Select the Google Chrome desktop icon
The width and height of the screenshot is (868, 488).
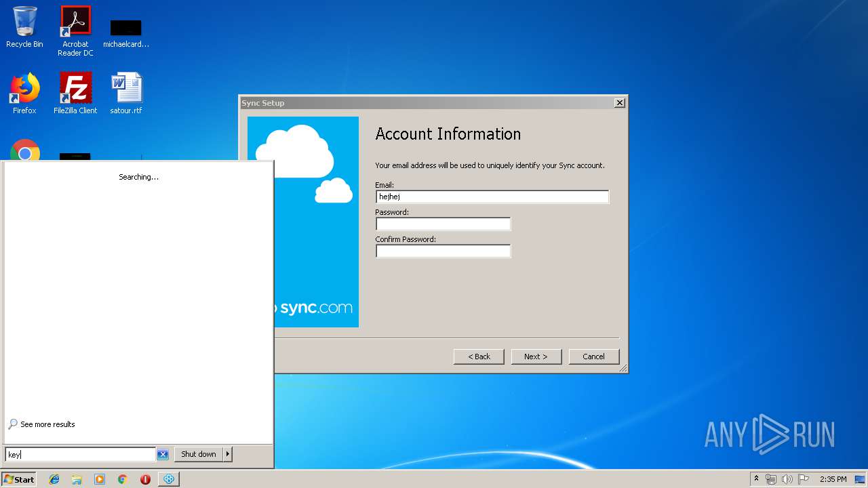pyautogui.click(x=25, y=151)
